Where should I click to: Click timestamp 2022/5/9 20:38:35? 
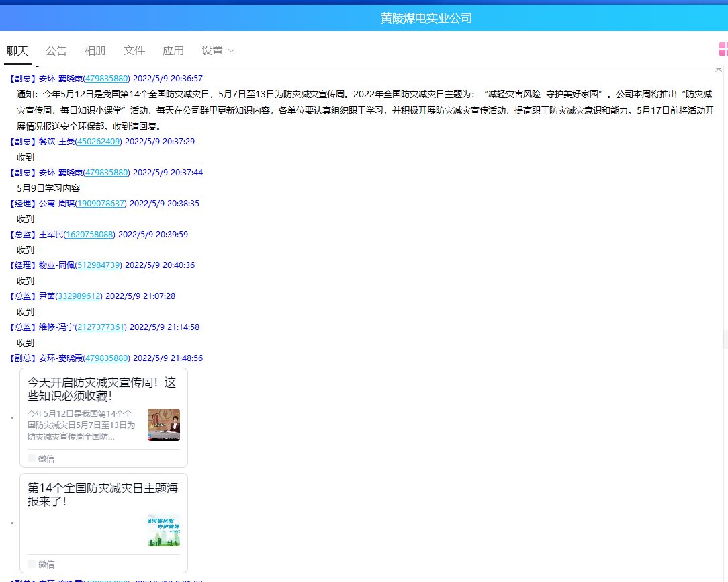[165, 204]
